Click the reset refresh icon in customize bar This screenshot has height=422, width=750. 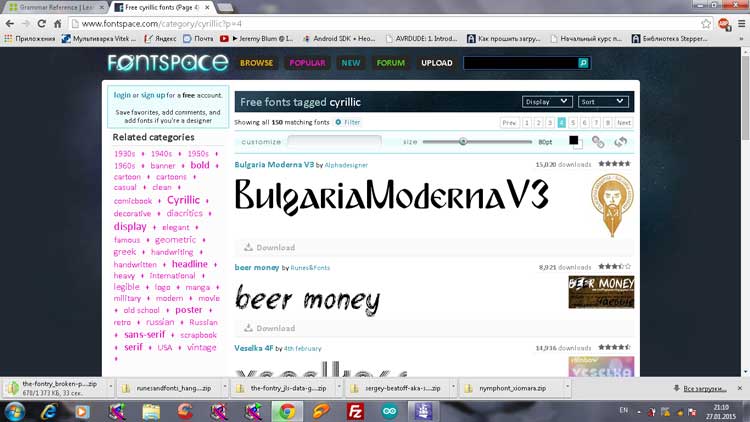tap(620, 142)
